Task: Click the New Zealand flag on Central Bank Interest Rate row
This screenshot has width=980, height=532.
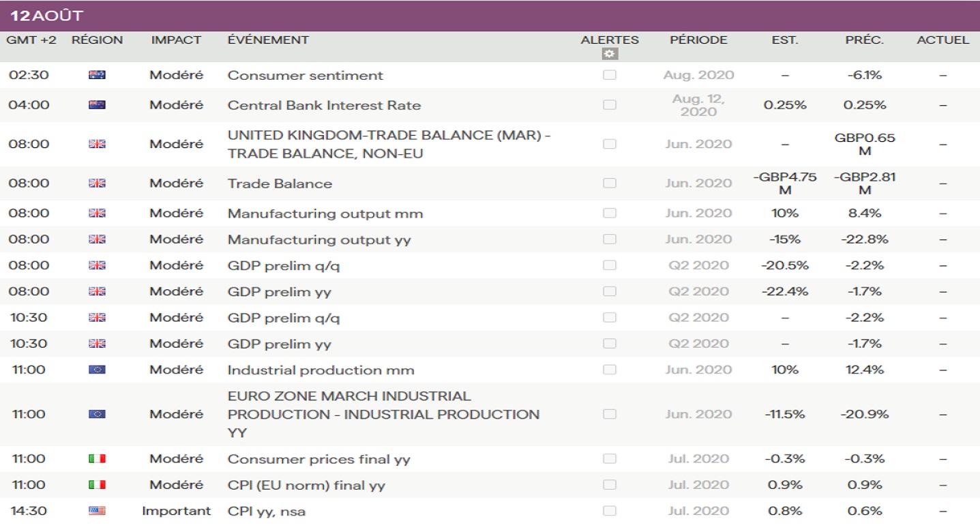Action: (97, 105)
